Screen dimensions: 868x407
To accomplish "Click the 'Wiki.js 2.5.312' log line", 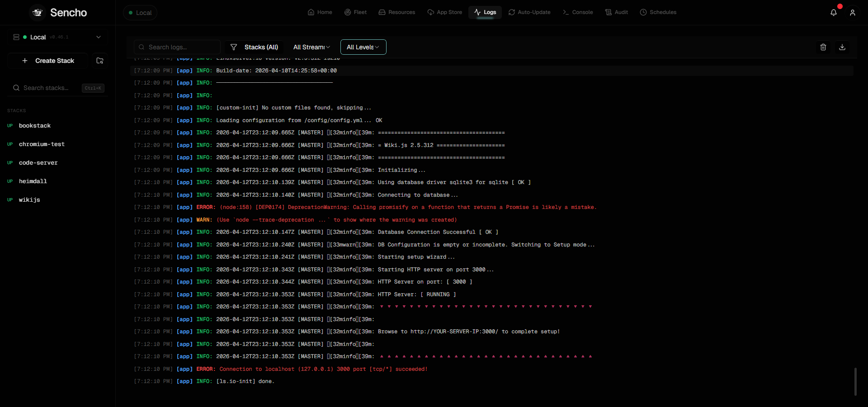I will [492, 145].
